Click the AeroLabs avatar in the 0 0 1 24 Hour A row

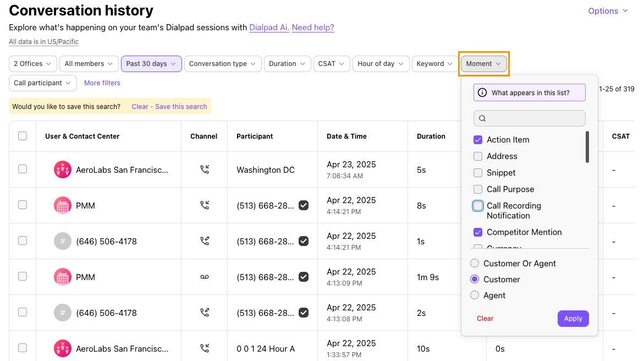pos(63,349)
